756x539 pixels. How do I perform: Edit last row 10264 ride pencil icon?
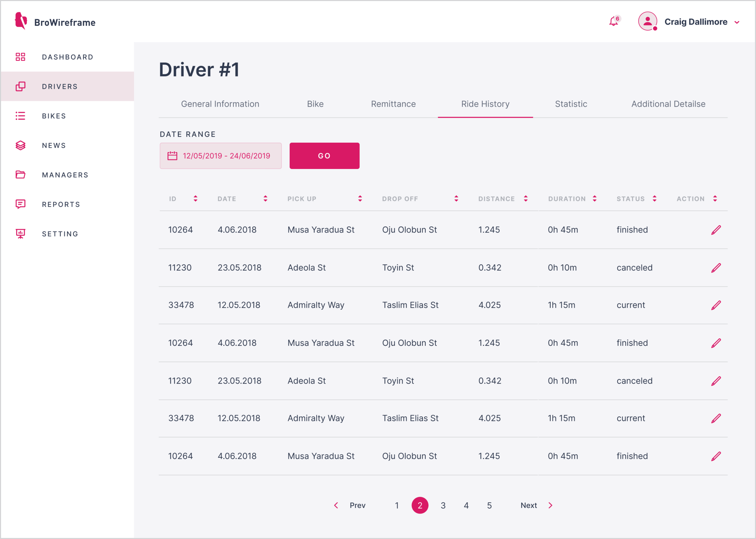tap(716, 456)
